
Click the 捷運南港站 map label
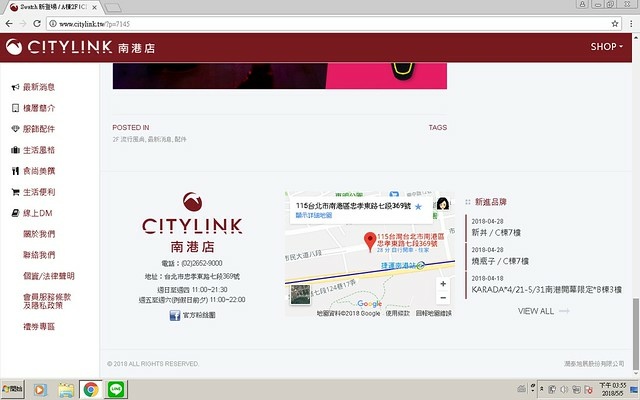point(399,266)
